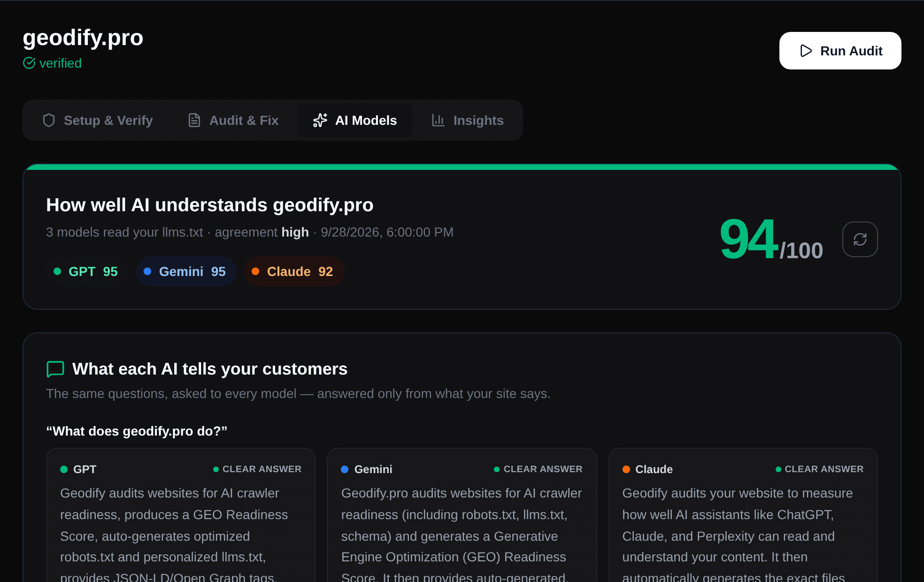Image resolution: width=924 pixels, height=582 pixels.
Task: Click the play icon in Run Audit
Action: (x=806, y=51)
